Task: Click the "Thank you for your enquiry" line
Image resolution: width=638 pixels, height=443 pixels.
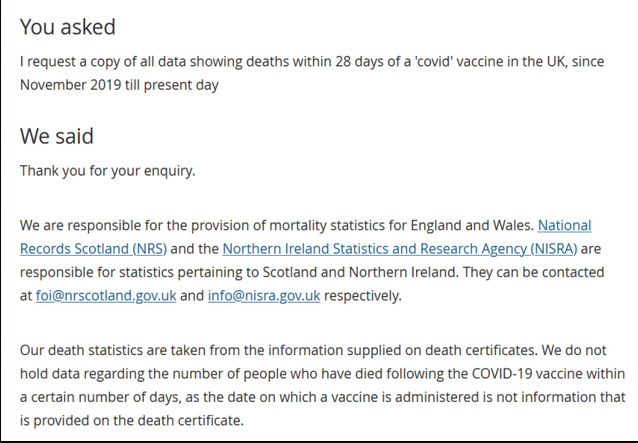Action: 107,171
